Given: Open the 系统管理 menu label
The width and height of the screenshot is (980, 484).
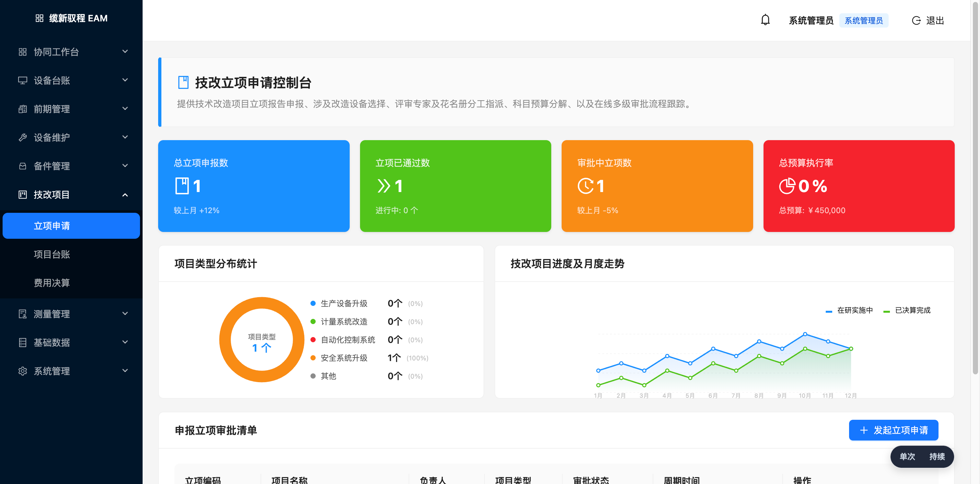Looking at the screenshot, I should pos(52,371).
